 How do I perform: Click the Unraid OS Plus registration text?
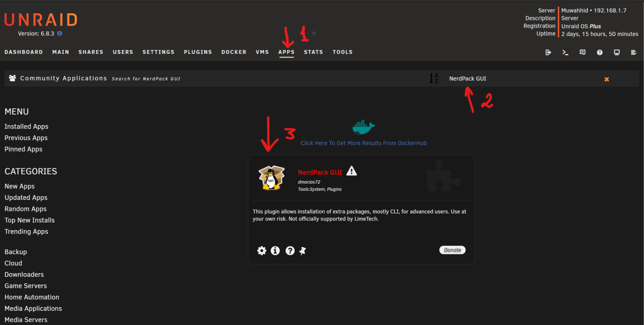tap(581, 26)
